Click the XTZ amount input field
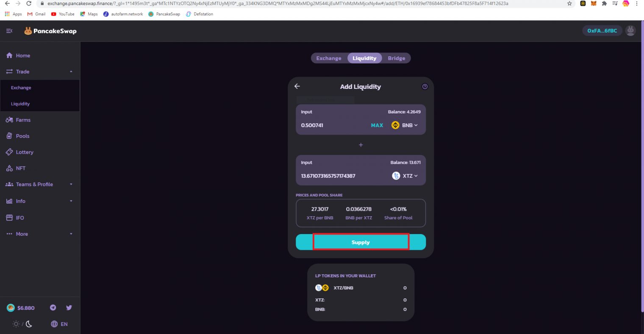 [x=343, y=176]
